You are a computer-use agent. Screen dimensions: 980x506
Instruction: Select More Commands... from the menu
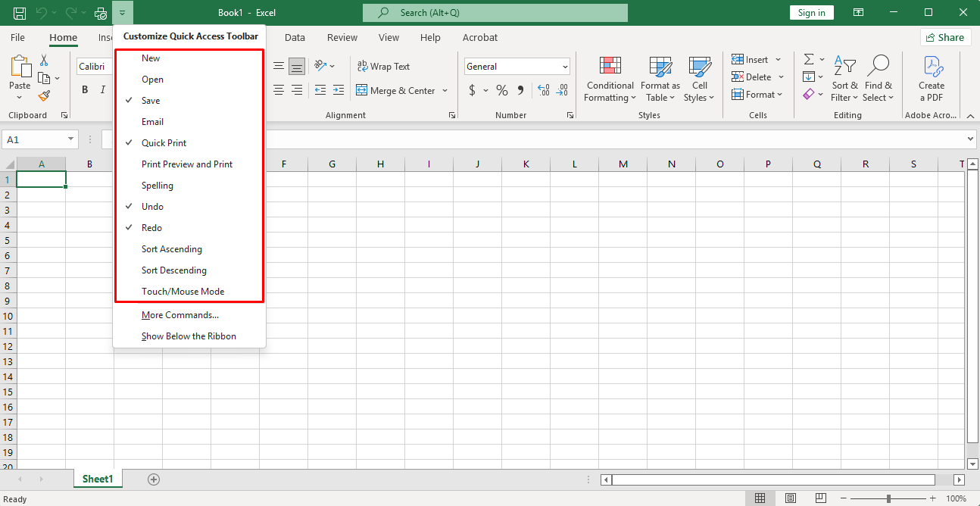(x=180, y=315)
